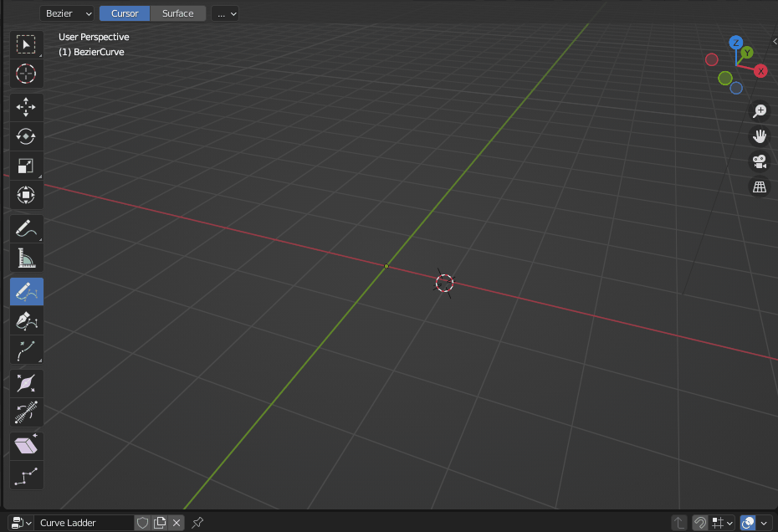Set draw depth to Surface
This screenshot has width=778, height=532.
[177, 13]
